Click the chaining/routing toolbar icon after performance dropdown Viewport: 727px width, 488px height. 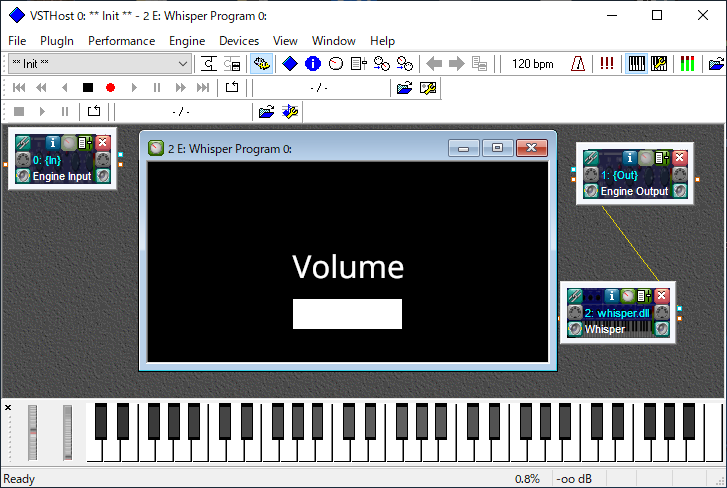coord(209,63)
